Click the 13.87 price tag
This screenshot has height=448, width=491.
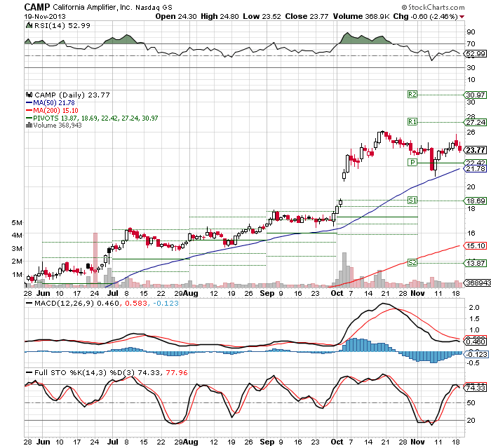click(x=476, y=263)
